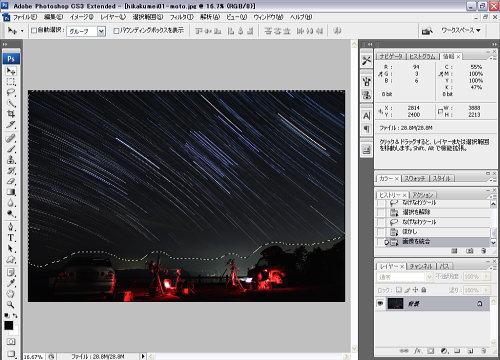Open the Filter menu
The height and width of the screenshot is (360, 500).
coord(181,17)
